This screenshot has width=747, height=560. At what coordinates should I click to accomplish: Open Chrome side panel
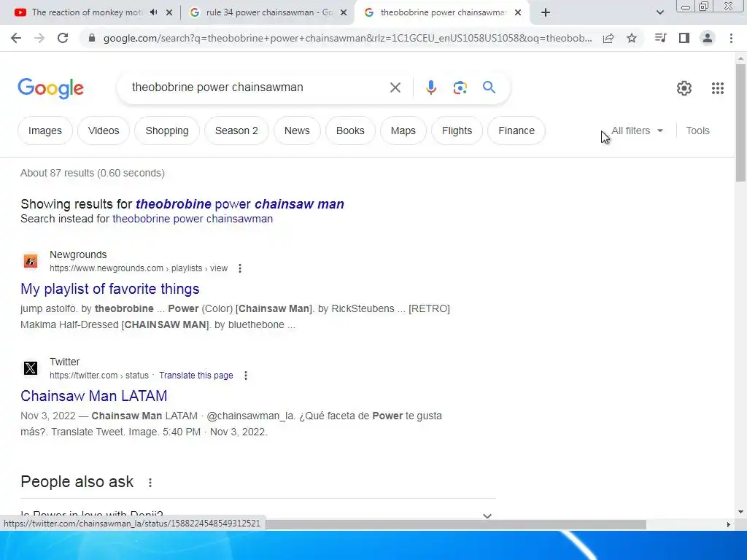[684, 38]
